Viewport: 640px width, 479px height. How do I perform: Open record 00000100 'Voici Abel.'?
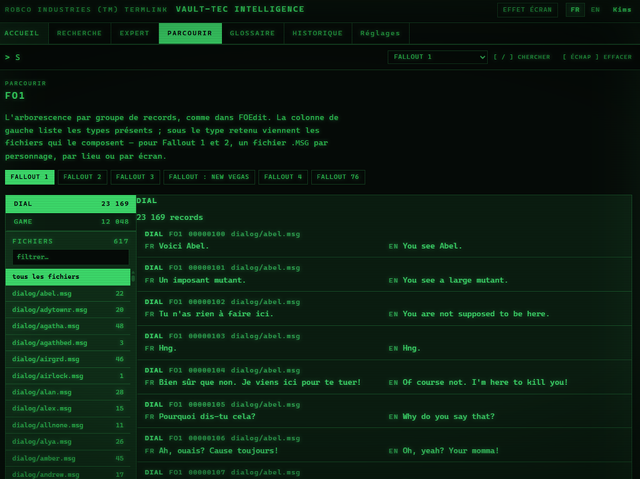click(384, 240)
